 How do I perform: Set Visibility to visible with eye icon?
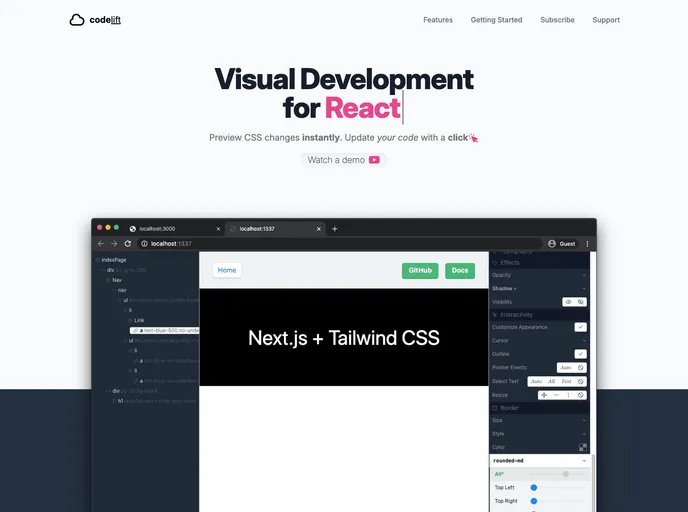tap(568, 302)
